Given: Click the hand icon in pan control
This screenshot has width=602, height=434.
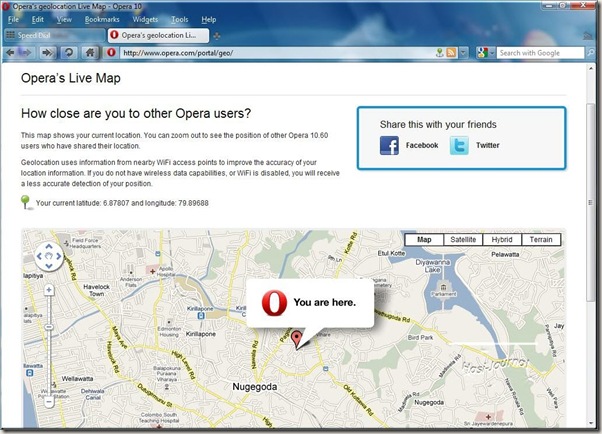Looking at the screenshot, I should pos(49,256).
